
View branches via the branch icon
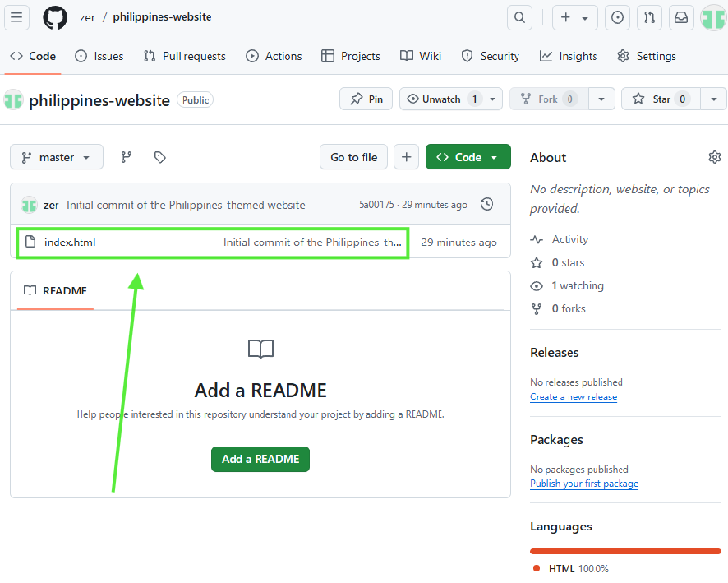[x=127, y=157]
